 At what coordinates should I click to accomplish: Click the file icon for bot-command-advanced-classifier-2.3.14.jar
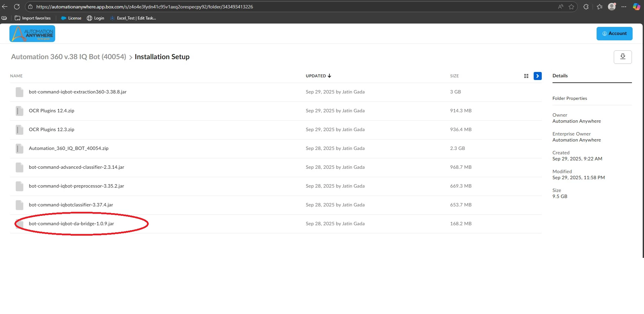click(x=20, y=167)
